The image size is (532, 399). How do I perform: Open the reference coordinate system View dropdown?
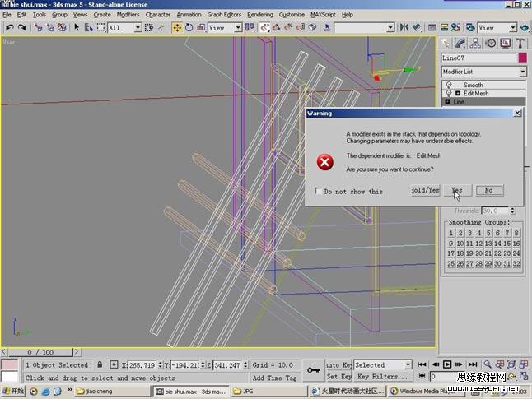coord(238,27)
